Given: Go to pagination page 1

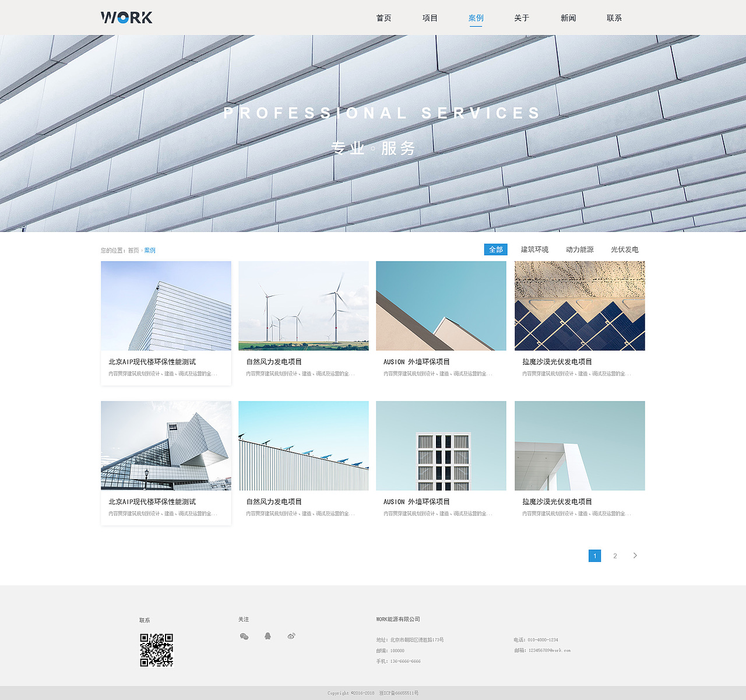Looking at the screenshot, I should (x=594, y=555).
